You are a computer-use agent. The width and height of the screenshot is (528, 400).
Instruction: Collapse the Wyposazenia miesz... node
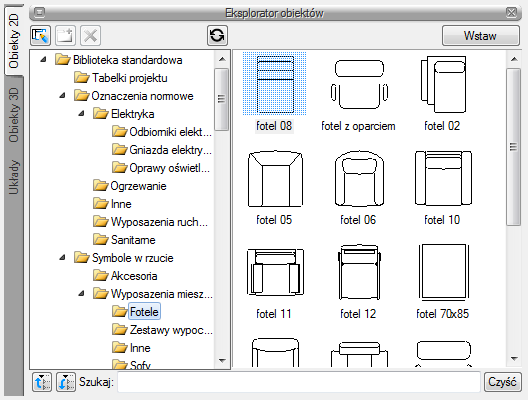pos(81,294)
